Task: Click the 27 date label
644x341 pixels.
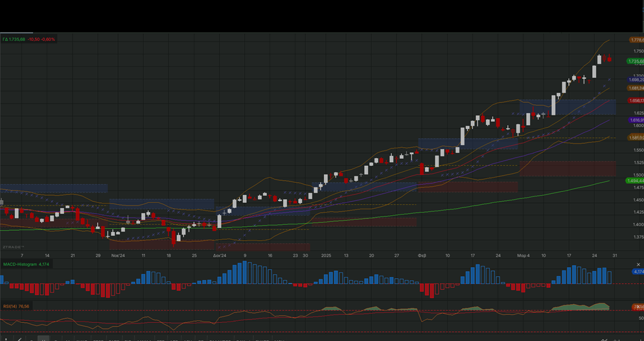Action: pos(397,255)
